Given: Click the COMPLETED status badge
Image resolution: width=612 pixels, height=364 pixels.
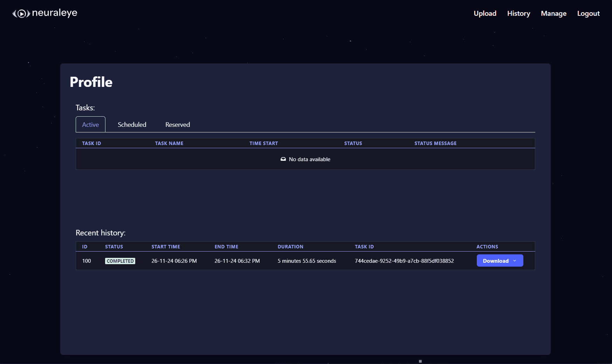Looking at the screenshot, I should pos(120,261).
